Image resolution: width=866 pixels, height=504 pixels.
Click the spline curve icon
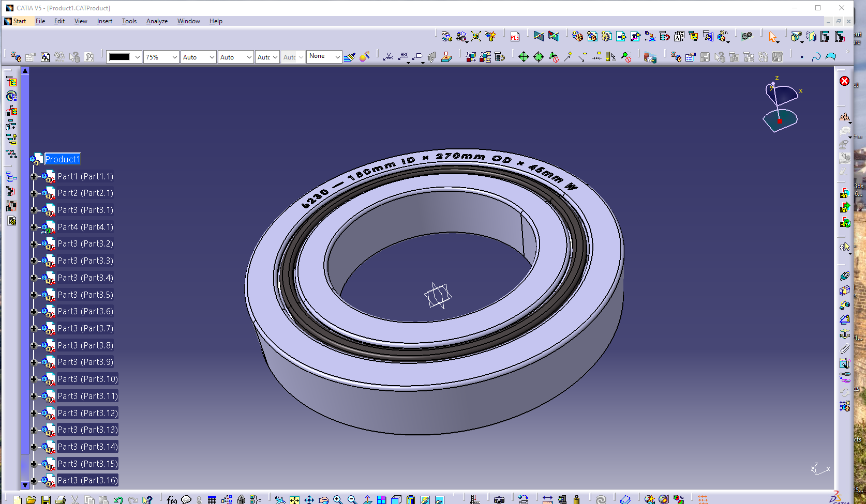click(816, 57)
